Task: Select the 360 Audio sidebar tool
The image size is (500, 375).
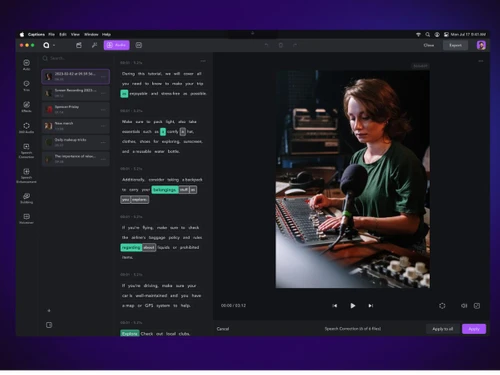Action: 26,127
